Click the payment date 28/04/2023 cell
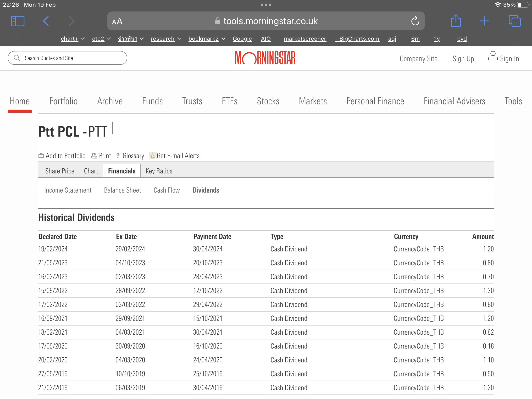 tap(208, 277)
